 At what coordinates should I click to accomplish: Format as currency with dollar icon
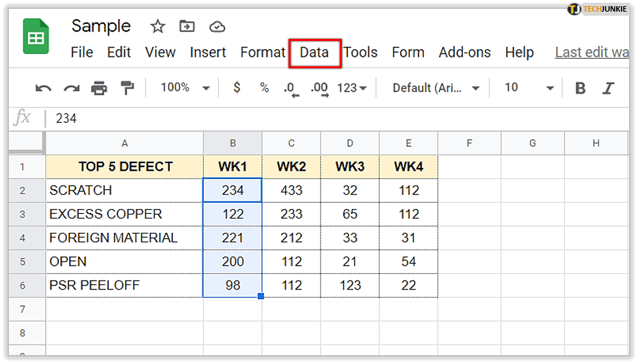tap(237, 88)
